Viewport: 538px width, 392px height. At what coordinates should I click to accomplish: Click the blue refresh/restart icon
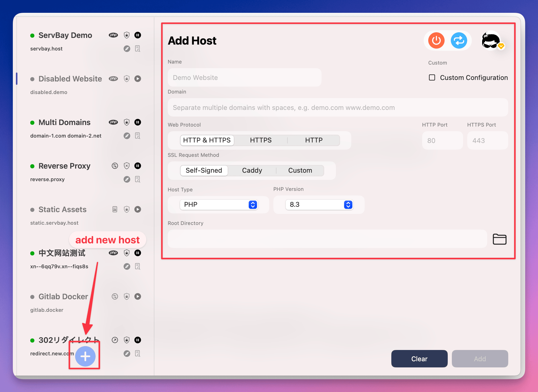click(459, 40)
